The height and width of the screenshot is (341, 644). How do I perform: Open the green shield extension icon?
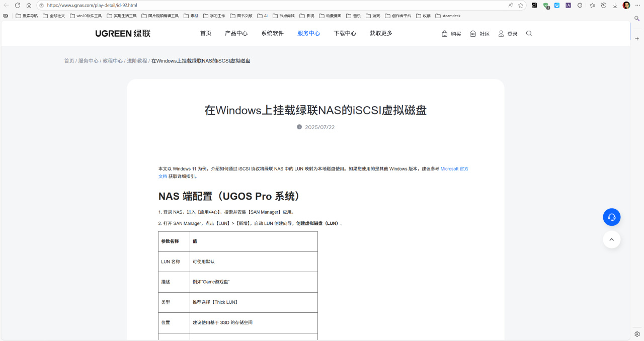pyautogui.click(x=546, y=6)
